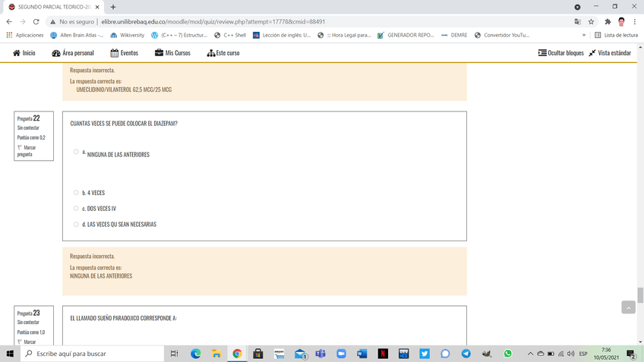
Task: Open File Explorer from taskbar
Action: coord(216,354)
